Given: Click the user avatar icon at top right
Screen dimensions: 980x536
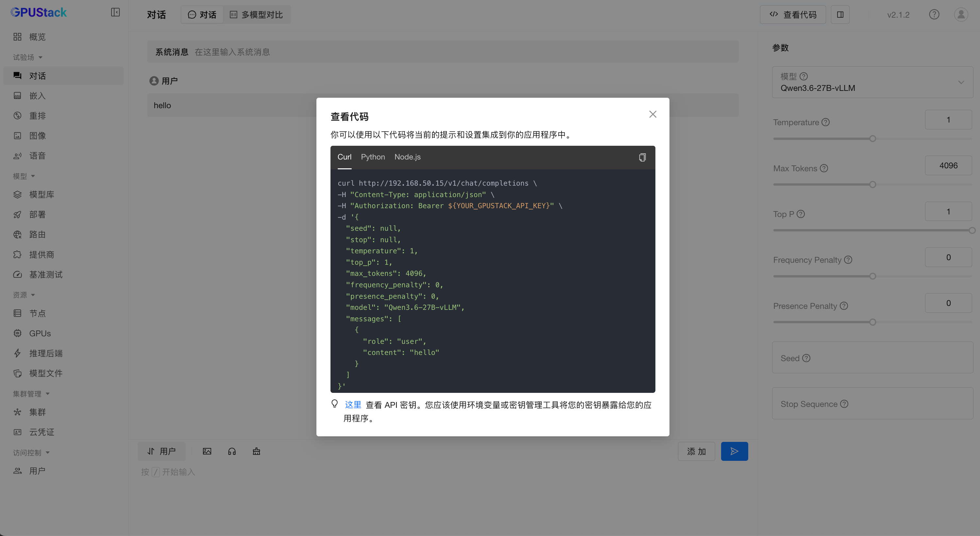Looking at the screenshot, I should point(961,14).
